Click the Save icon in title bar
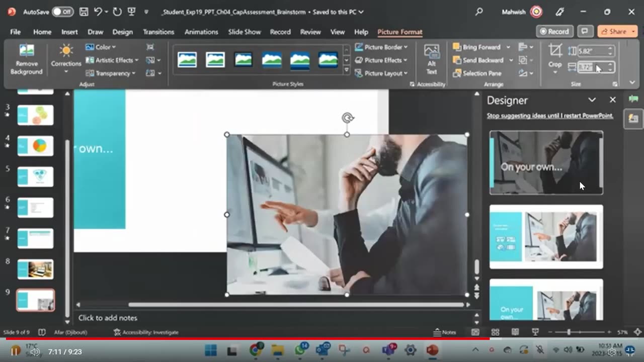This screenshot has width=644, height=362. (x=84, y=12)
